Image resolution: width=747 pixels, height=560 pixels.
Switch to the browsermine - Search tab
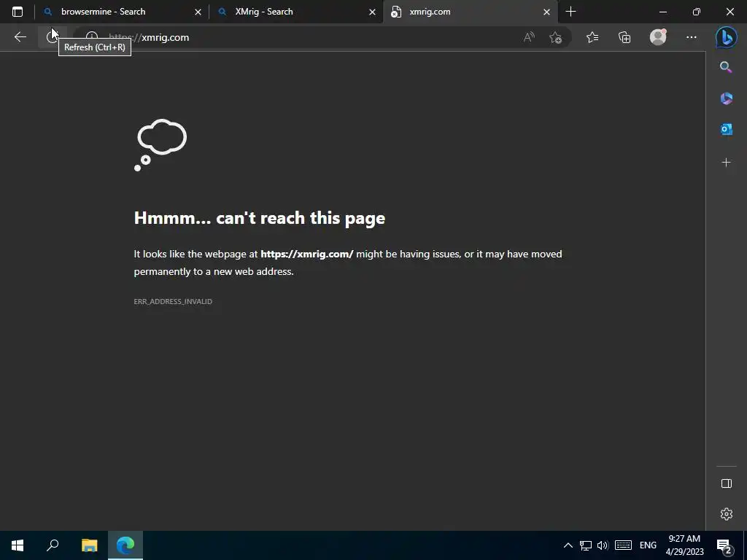(x=122, y=12)
